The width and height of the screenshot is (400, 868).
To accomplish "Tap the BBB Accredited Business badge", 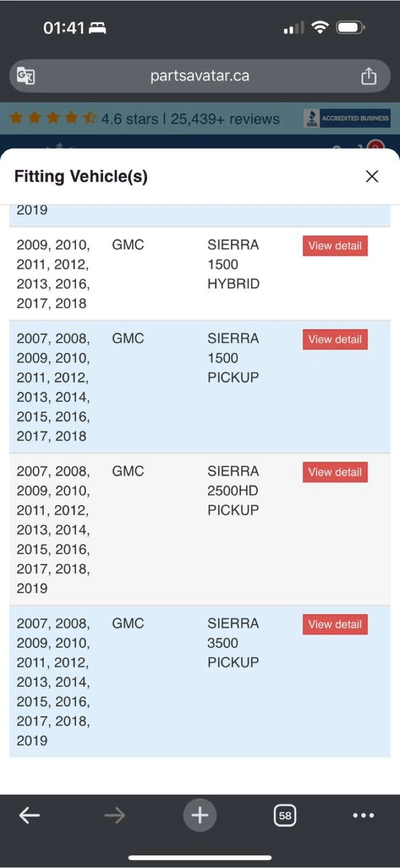I will tap(346, 118).
